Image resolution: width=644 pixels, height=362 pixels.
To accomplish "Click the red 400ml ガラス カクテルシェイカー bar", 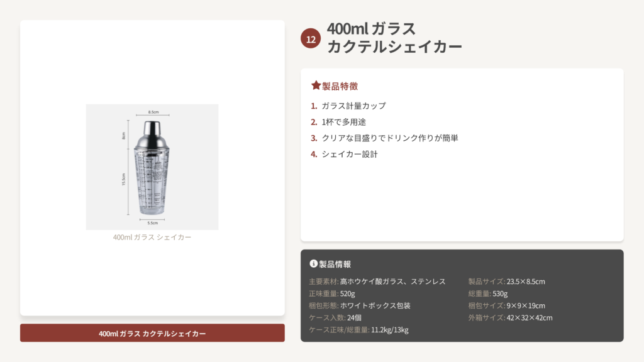I will (x=152, y=333).
